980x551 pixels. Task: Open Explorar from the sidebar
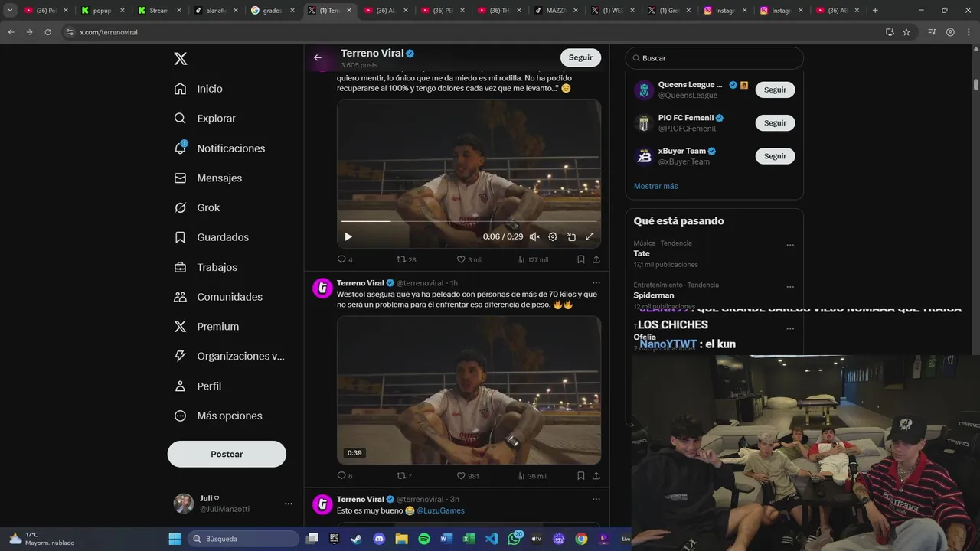204,119
